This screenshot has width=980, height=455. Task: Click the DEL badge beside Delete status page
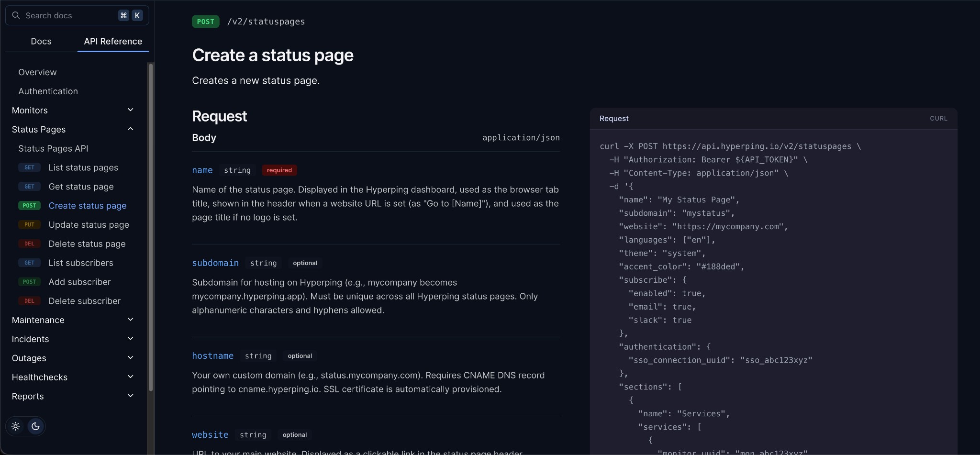[x=29, y=244]
